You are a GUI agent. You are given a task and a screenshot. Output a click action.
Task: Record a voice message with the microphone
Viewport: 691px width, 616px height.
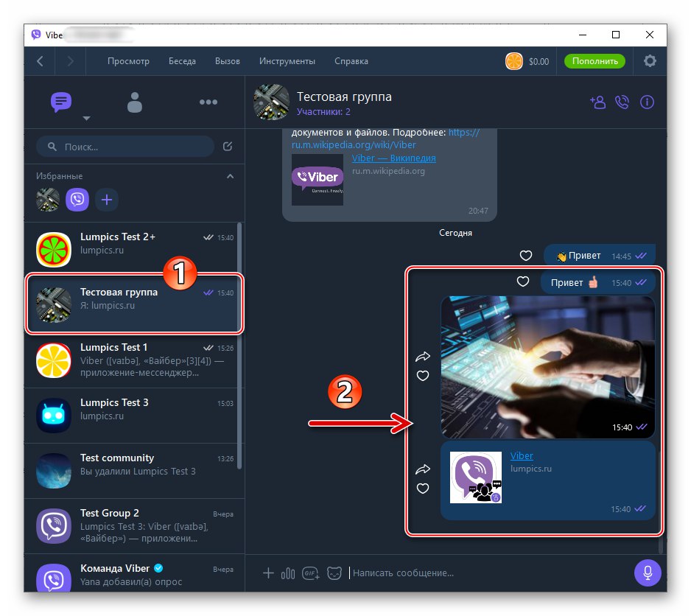coord(648,573)
